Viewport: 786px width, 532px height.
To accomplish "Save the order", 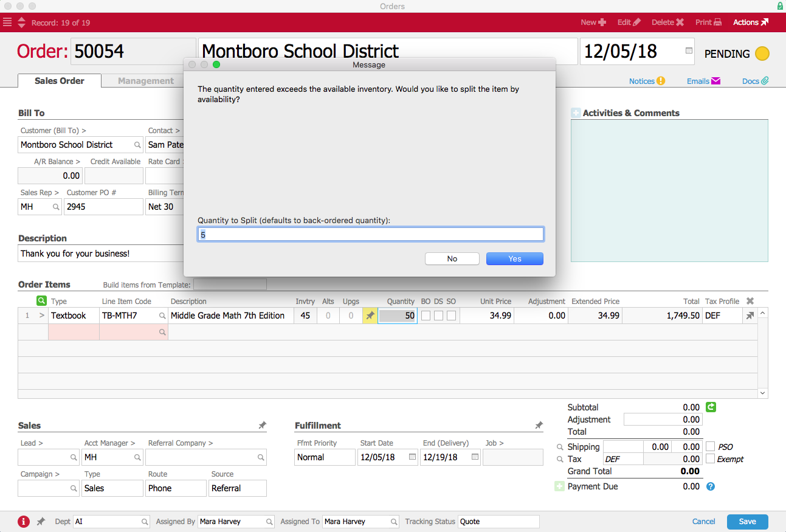I will pyautogui.click(x=748, y=522).
